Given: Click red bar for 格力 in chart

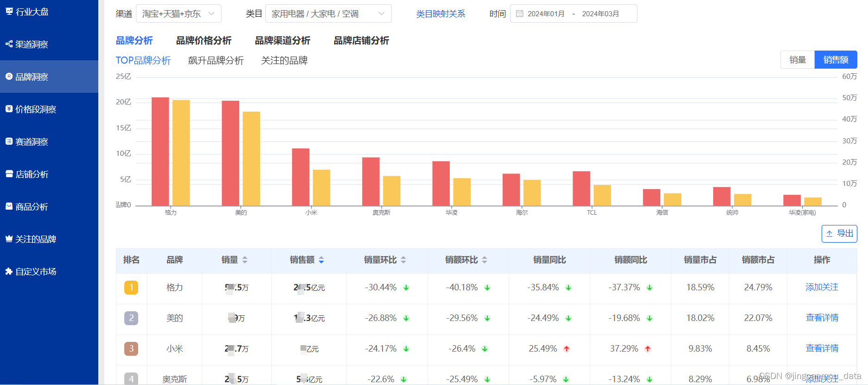Looking at the screenshot, I should [160, 151].
